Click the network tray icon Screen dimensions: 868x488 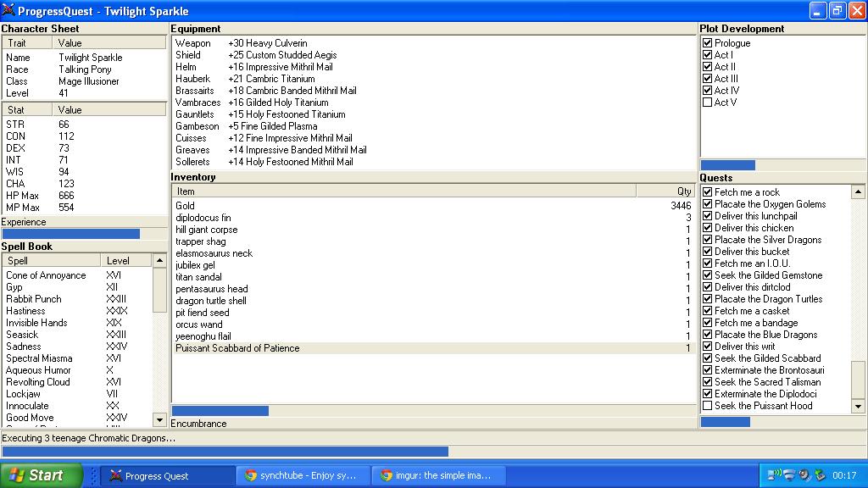774,475
